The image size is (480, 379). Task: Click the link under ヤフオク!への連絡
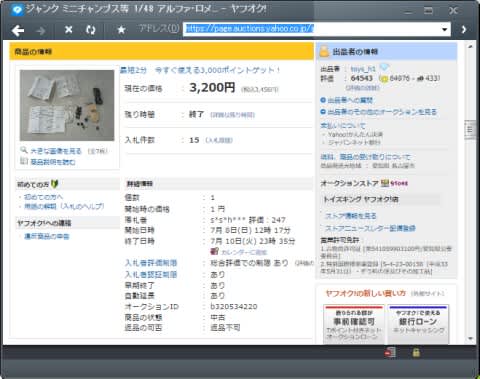(x=47, y=236)
